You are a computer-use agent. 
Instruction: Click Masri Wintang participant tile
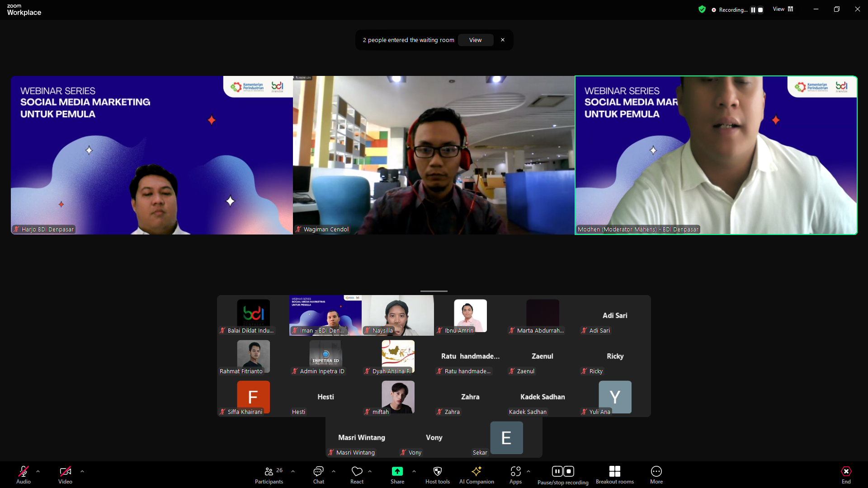click(362, 437)
